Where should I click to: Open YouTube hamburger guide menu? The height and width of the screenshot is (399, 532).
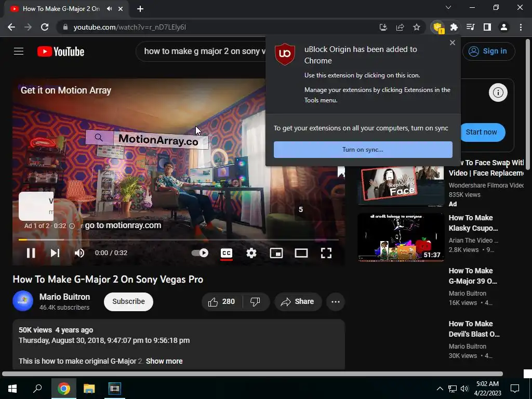click(x=19, y=51)
